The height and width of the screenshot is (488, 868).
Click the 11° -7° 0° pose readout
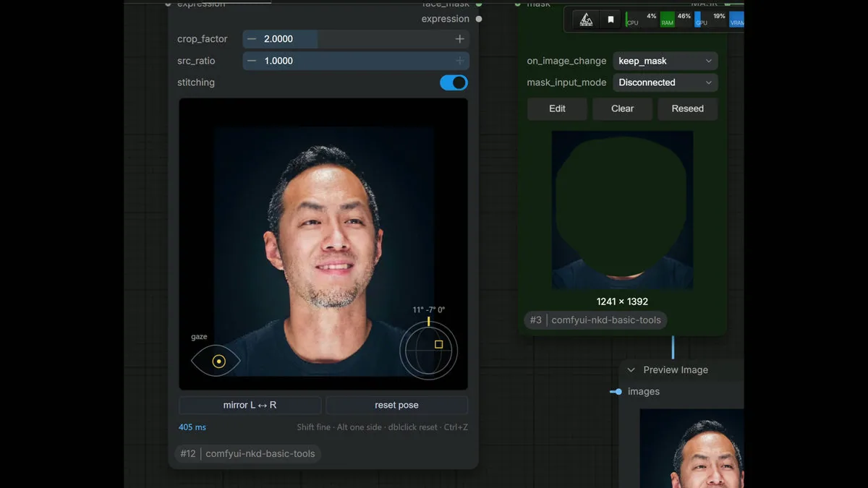pyautogui.click(x=429, y=309)
